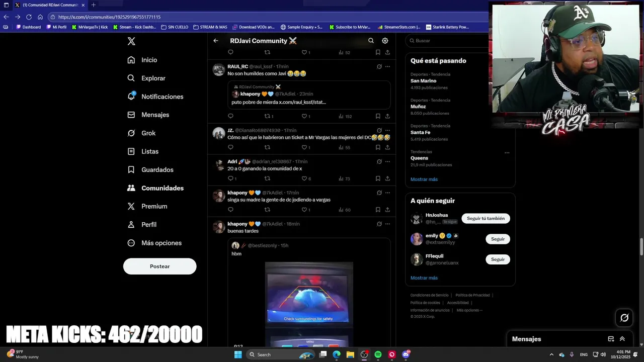This screenshot has height=362, width=644.
Task: Open Notificaciones in sidebar
Action: pyautogui.click(x=155, y=97)
